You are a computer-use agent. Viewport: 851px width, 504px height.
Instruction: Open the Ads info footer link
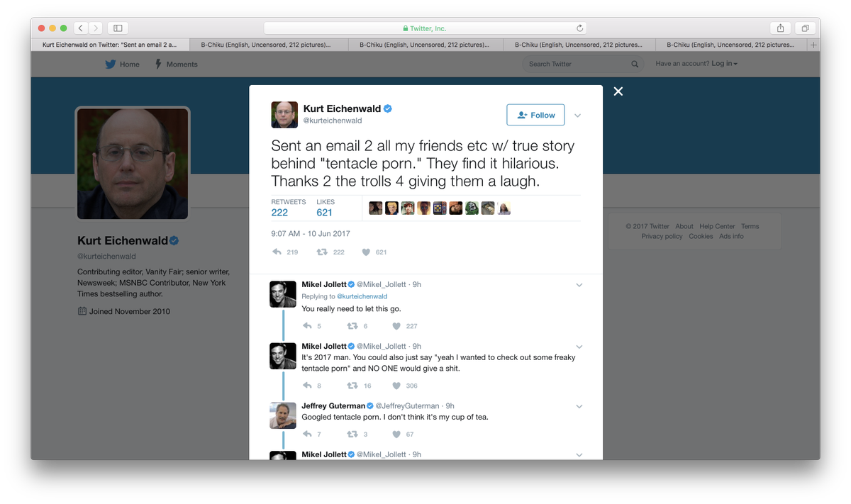coord(731,236)
